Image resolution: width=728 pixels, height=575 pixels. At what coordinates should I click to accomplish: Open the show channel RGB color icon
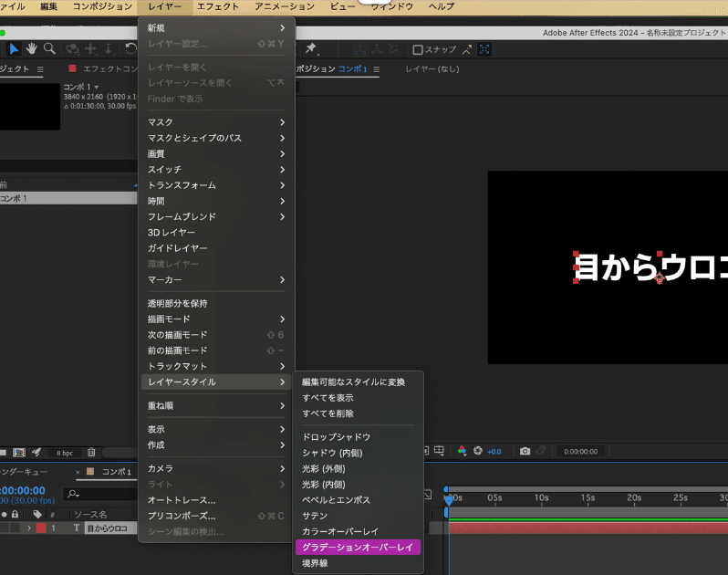462,451
